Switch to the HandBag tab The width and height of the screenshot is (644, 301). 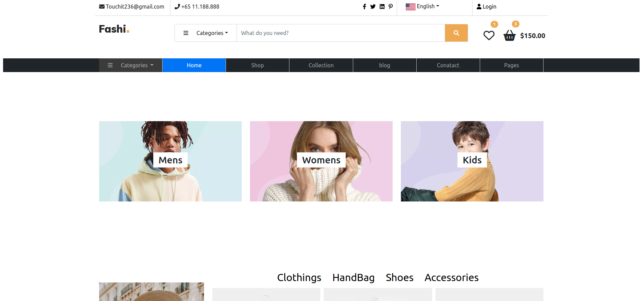(x=353, y=277)
